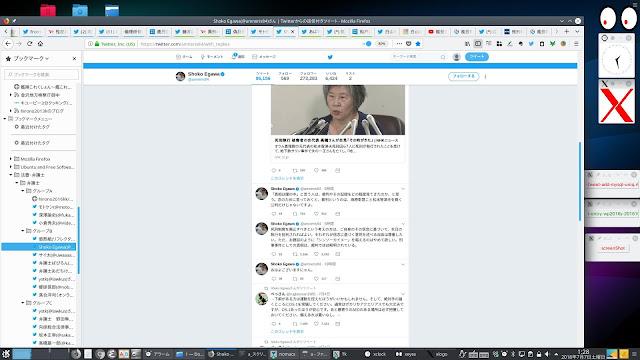Click the Firefox page vertical scrollbar

tap(580, 181)
